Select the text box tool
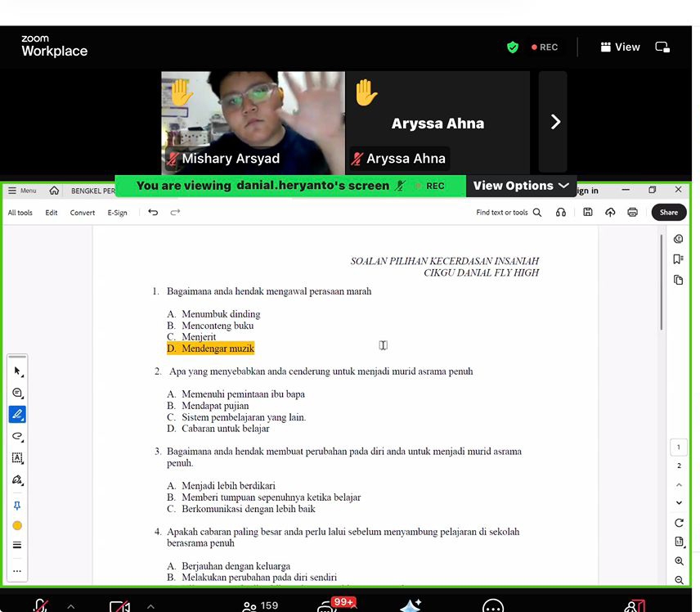This screenshot has height=612, width=700. [x=17, y=458]
